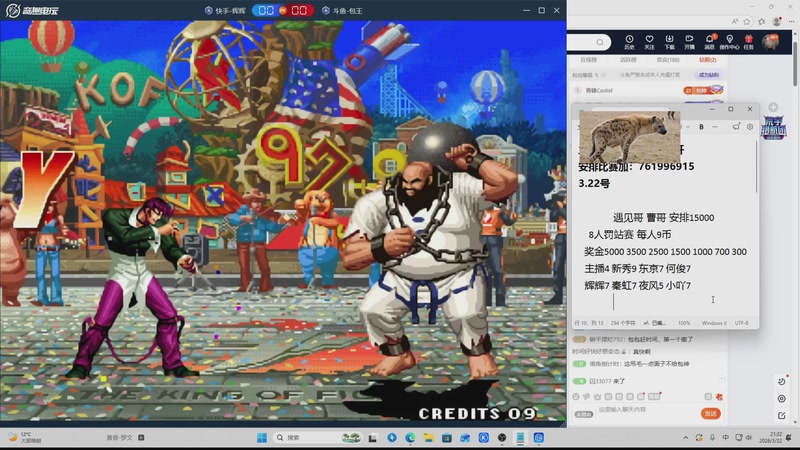Click the megaphone icon in chat toolbar

pyautogui.click(x=587, y=396)
